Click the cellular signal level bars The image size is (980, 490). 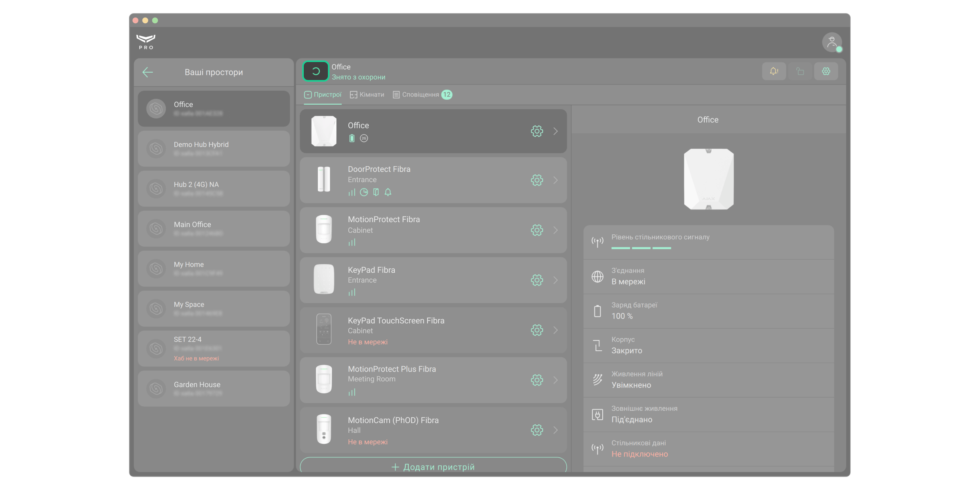641,248
